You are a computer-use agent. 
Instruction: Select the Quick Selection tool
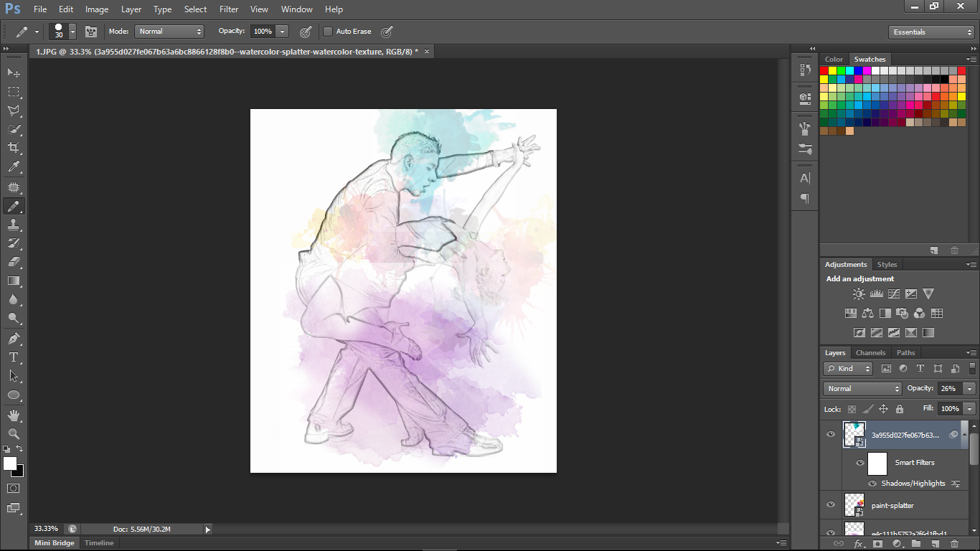[x=14, y=129]
